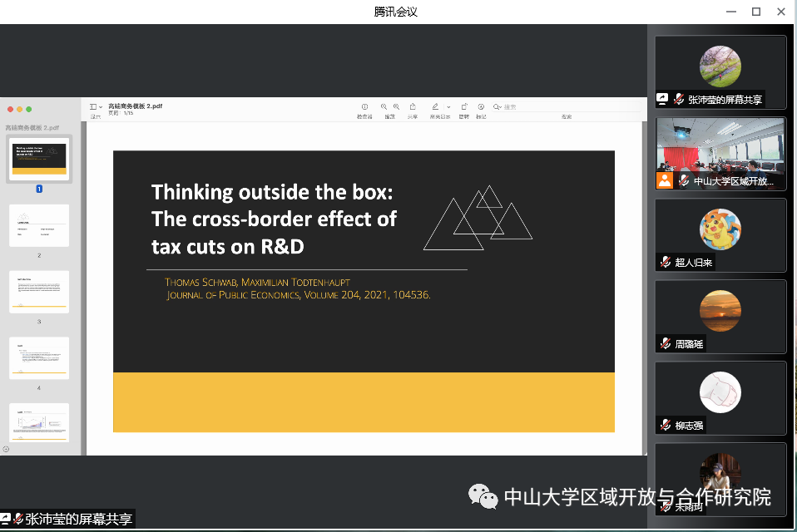The height and width of the screenshot is (532, 797).
Task: Click the zoom in magnifier icon
Action: pos(396,107)
